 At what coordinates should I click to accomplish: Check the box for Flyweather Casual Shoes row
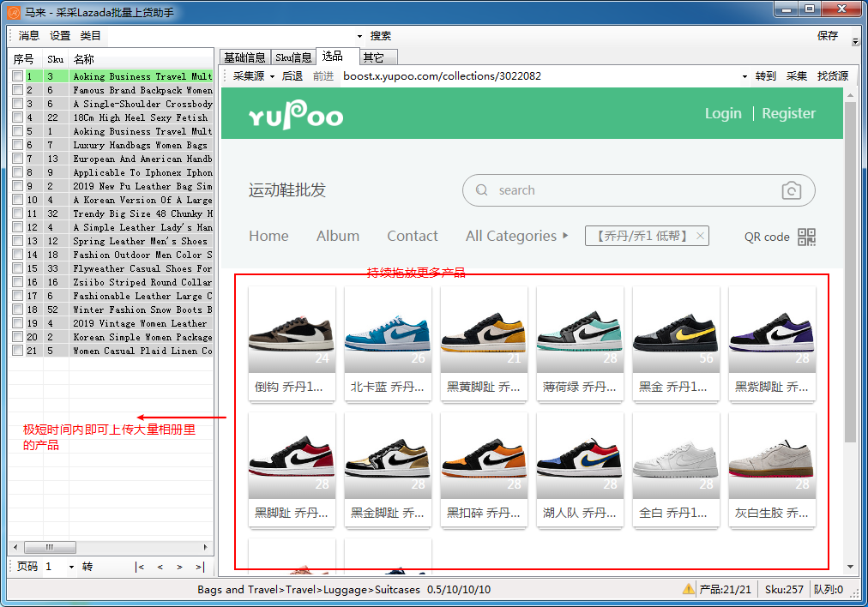click(x=18, y=268)
